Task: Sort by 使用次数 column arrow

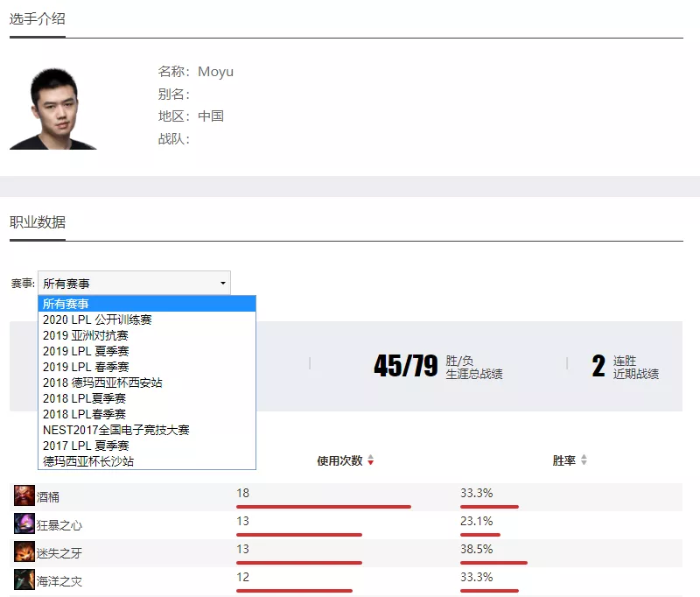Action: tap(370, 460)
